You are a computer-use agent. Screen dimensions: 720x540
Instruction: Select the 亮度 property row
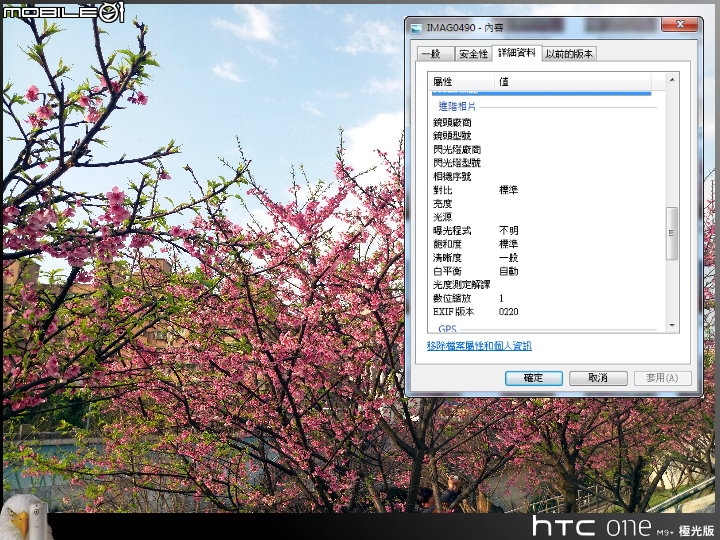point(544,203)
